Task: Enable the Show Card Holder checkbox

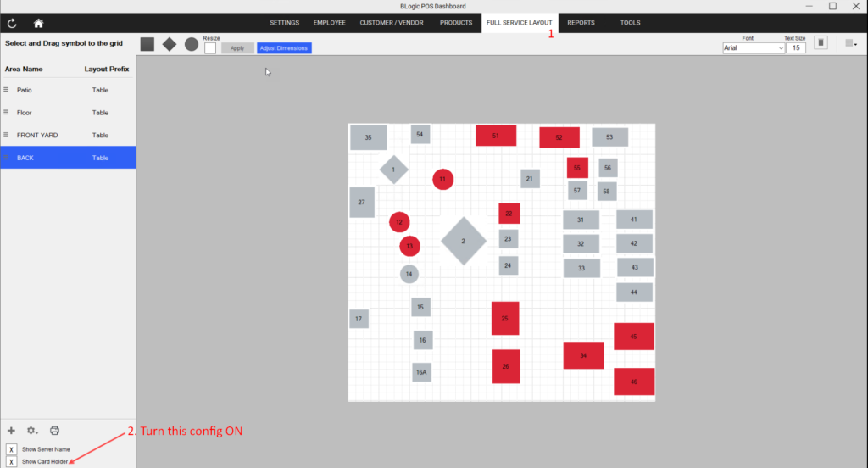Action: click(11, 461)
